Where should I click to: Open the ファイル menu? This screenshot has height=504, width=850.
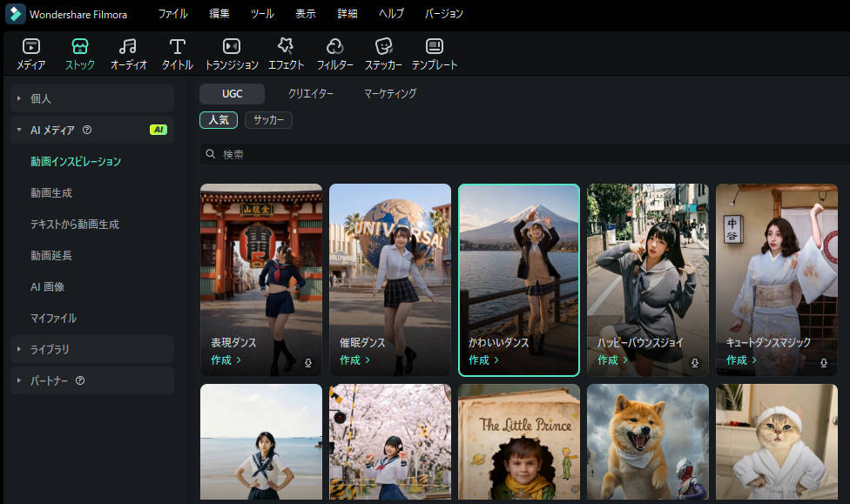(173, 14)
